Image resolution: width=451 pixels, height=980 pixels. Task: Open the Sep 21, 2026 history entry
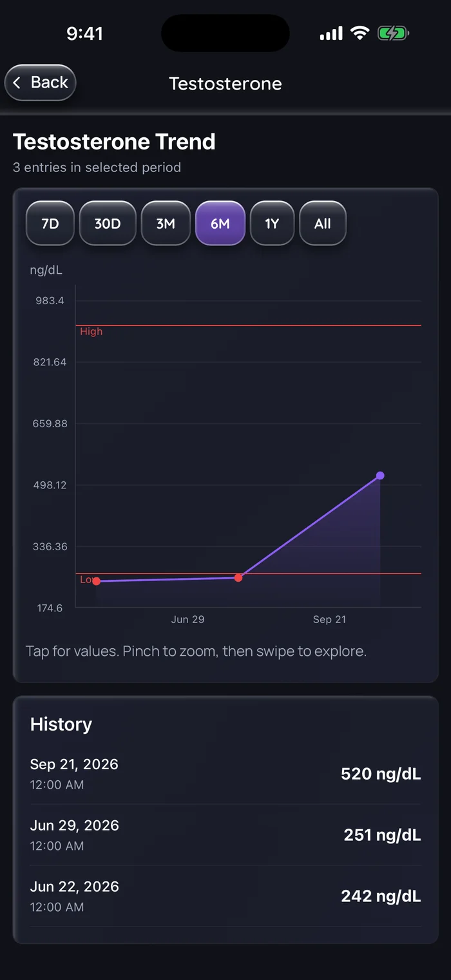225,773
